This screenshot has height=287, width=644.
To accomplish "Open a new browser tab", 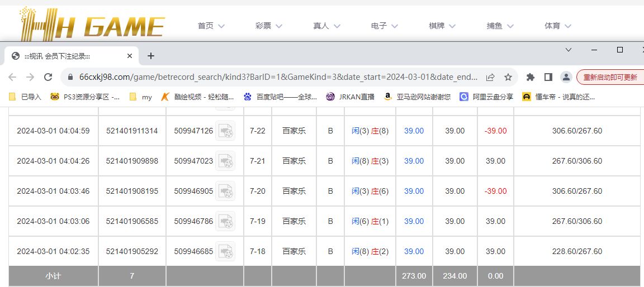I will click(151, 56).
